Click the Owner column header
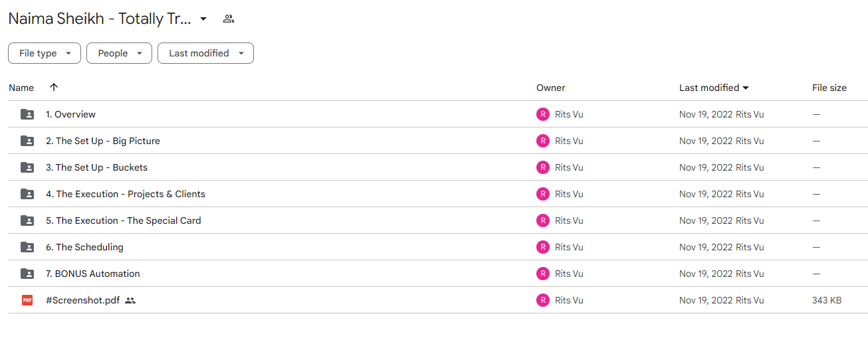Image resolution: width=868 pixels, height=342 pixels. [x=551, y=88]
